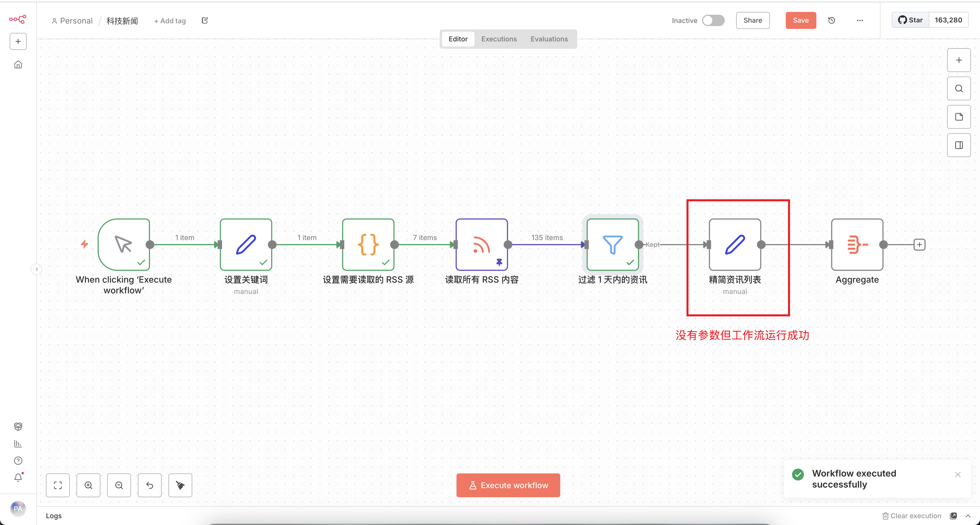The image size is (980, 525).
Task: Expand the left sidebar with chevron
Action: [37, 269]
